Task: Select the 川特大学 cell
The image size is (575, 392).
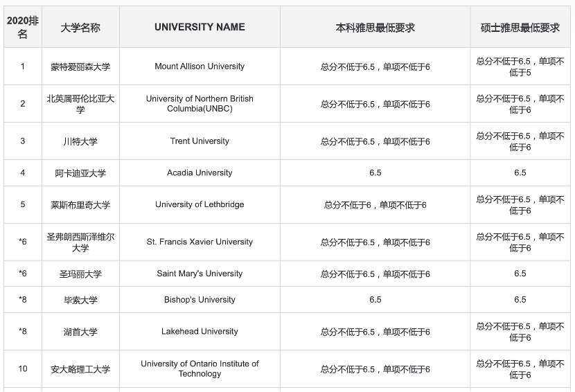Action: coord(80,141)
